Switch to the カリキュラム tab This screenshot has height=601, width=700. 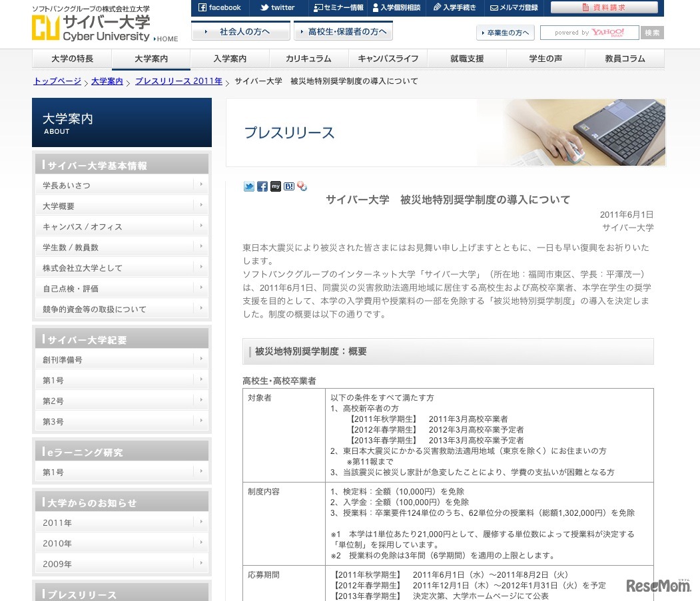pos(309,59)
